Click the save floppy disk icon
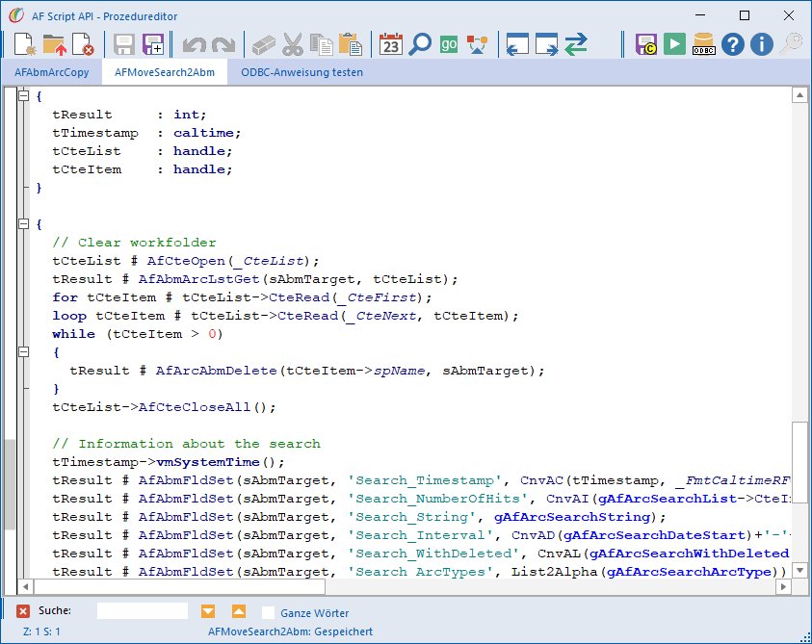This screenshot has height=644, width=812. click(x=124, y=44)
